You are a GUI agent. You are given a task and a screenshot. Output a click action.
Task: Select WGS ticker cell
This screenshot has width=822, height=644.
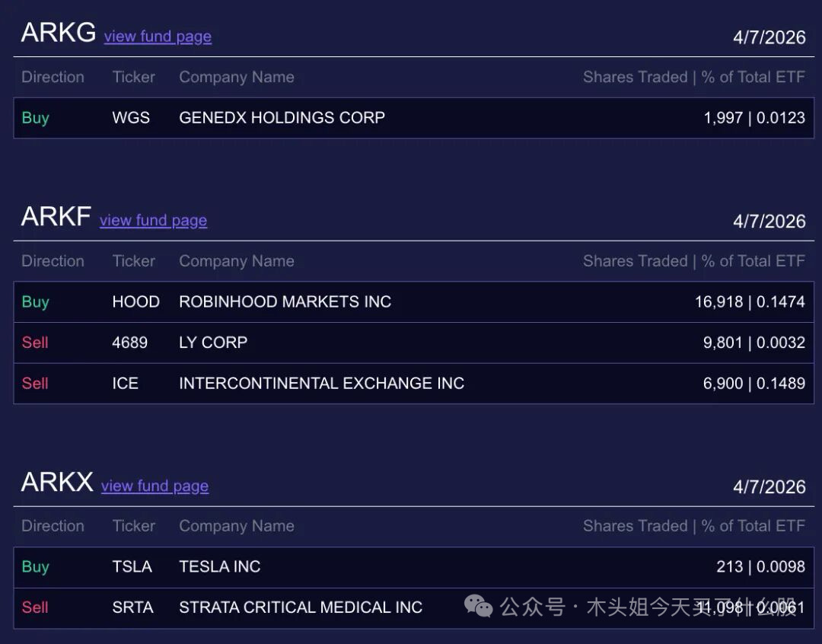(131, 117)
